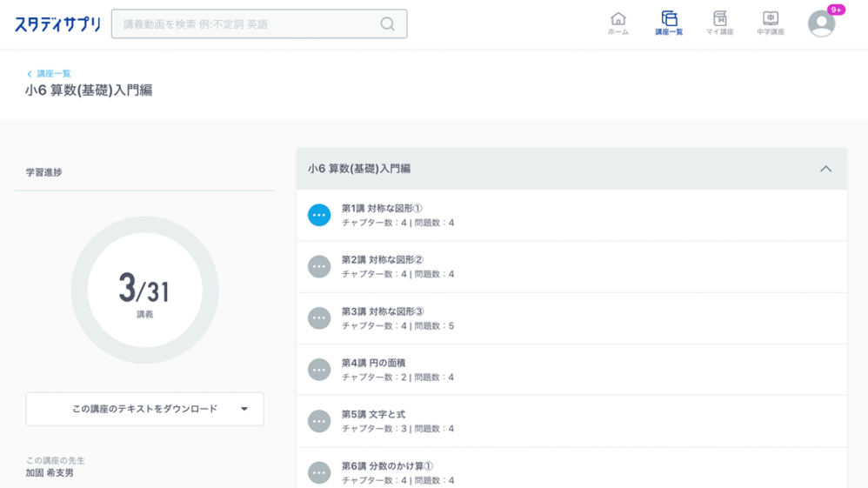
Task: Open lesson 第3講 対称な図形③
Action: pyautogui.click(x=383, y=311)
